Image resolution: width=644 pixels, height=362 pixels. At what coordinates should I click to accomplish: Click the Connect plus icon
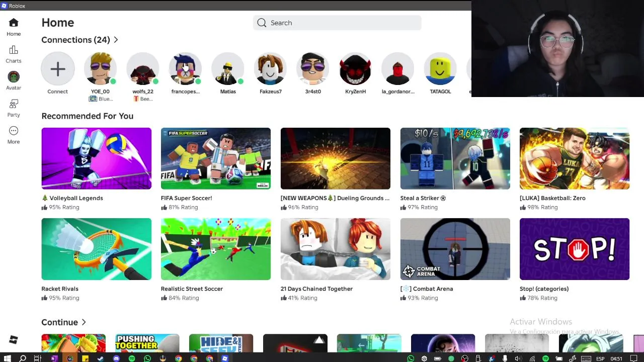(58, 69)
